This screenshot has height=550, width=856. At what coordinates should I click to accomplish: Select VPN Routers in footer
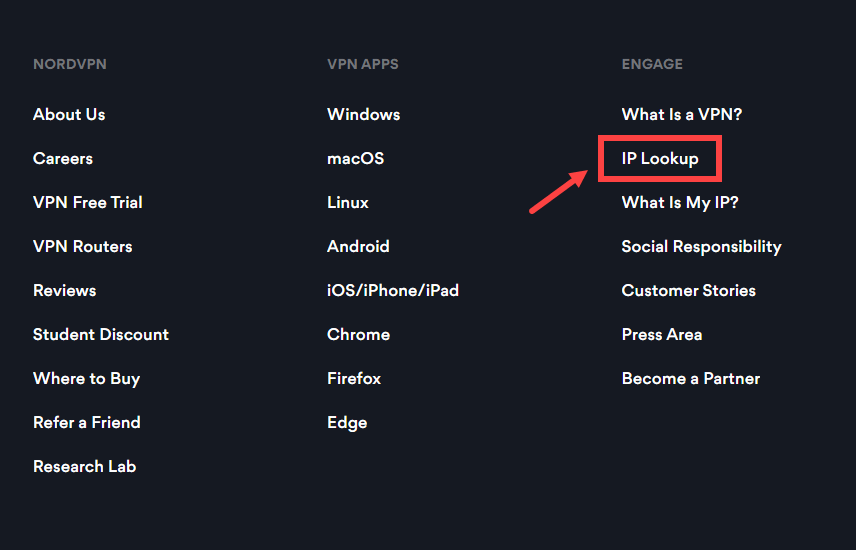(x=82, y=247)
